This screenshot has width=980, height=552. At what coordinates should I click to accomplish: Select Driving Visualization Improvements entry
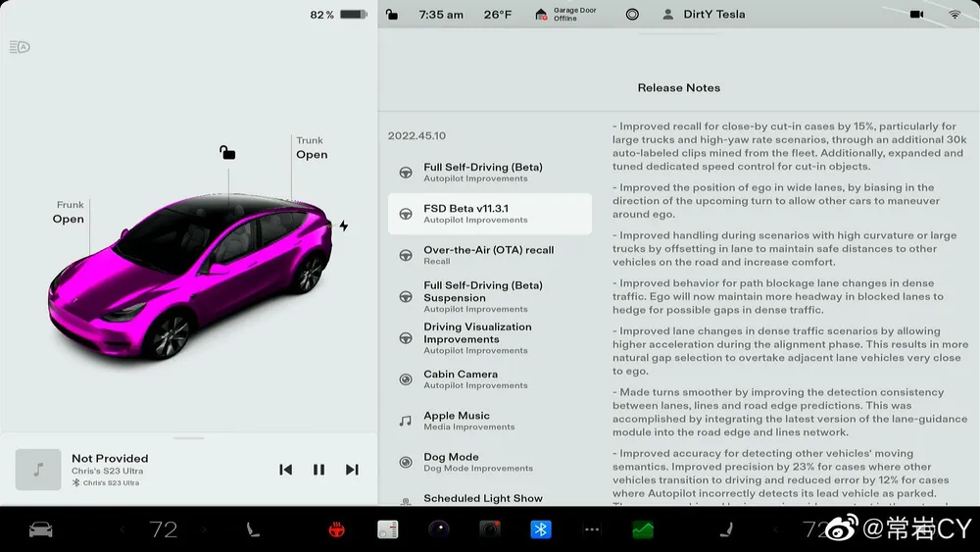(x=490, y=338)
